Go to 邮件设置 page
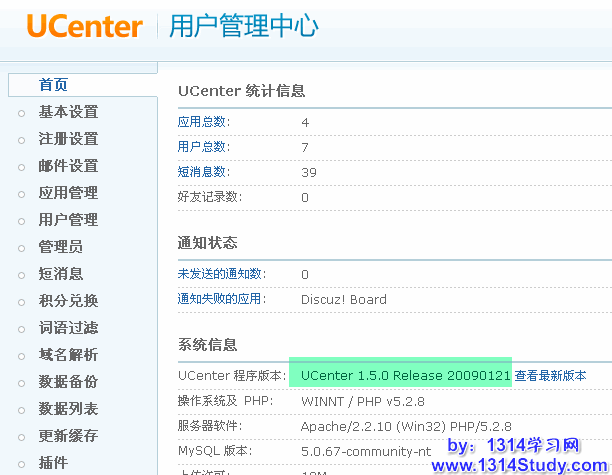This screenshot has height=475, width=612. (x=68, y=166)
